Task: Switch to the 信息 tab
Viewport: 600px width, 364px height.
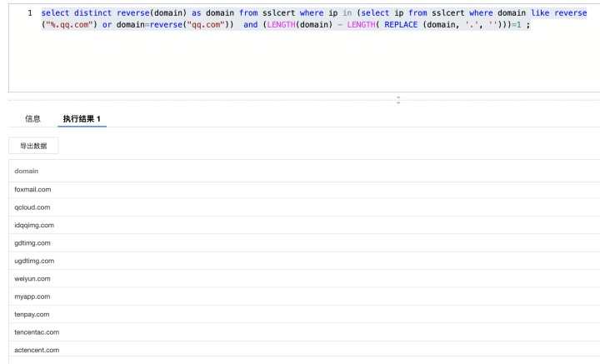Action: pos(32,119)
